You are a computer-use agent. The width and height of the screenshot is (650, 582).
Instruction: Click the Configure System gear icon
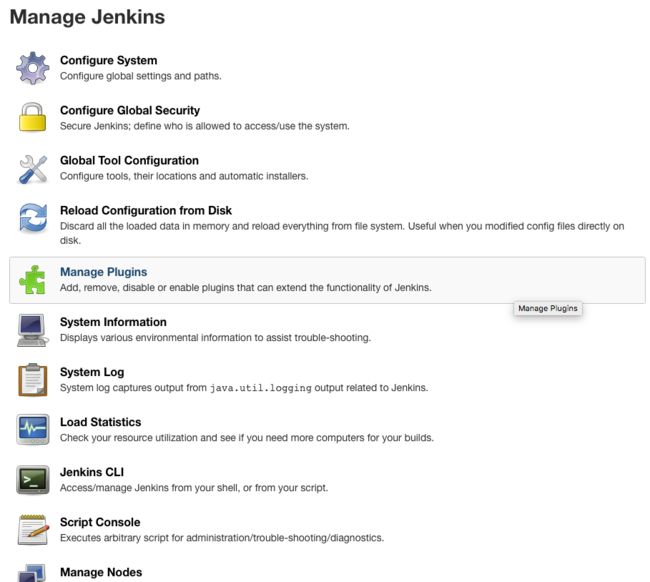click(33, 68)
